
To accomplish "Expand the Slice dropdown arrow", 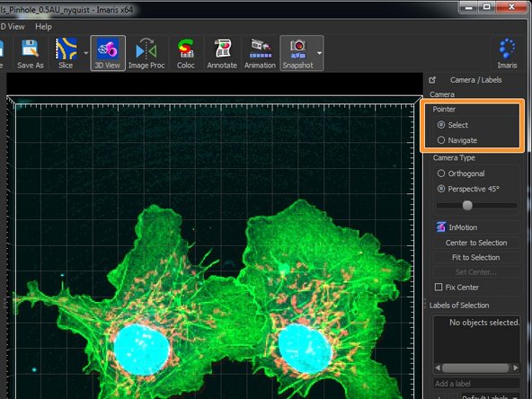I will 86,53.
